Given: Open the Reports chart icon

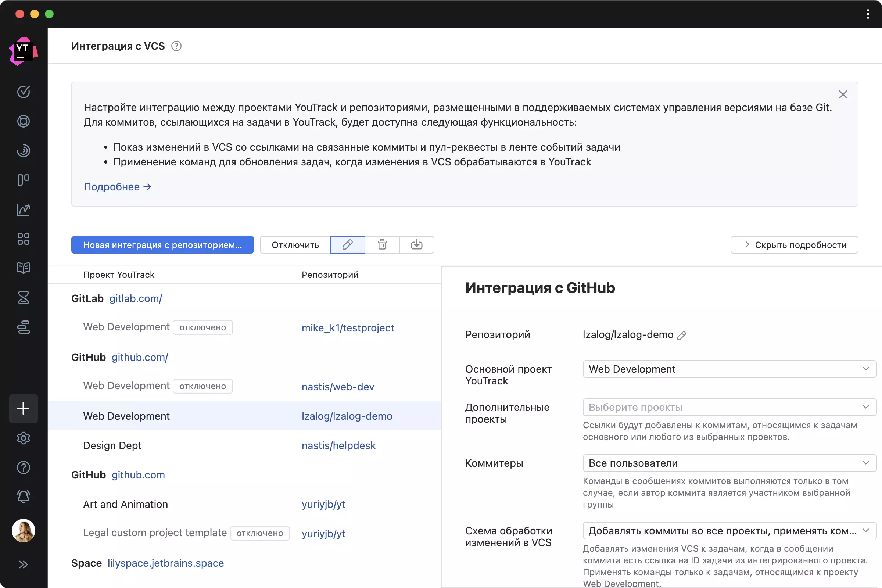Looking at the screenshot, I should click(x=24, y=209).
